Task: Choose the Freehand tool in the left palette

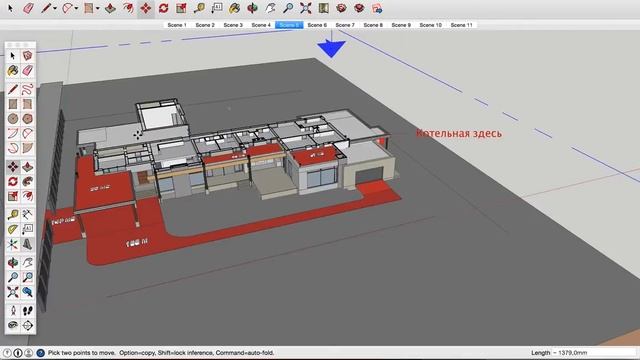Action: coord(27,89)
